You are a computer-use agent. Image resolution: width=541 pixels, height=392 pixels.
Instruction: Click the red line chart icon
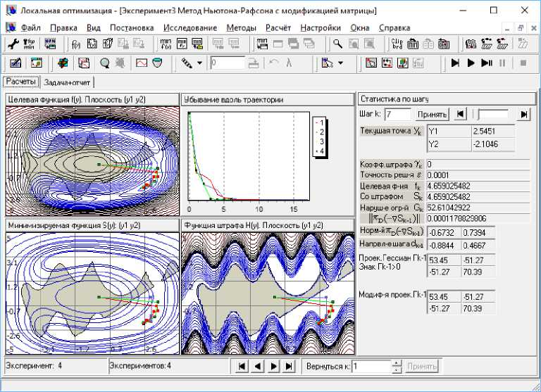pyautogui.click(x=141, y=63)
